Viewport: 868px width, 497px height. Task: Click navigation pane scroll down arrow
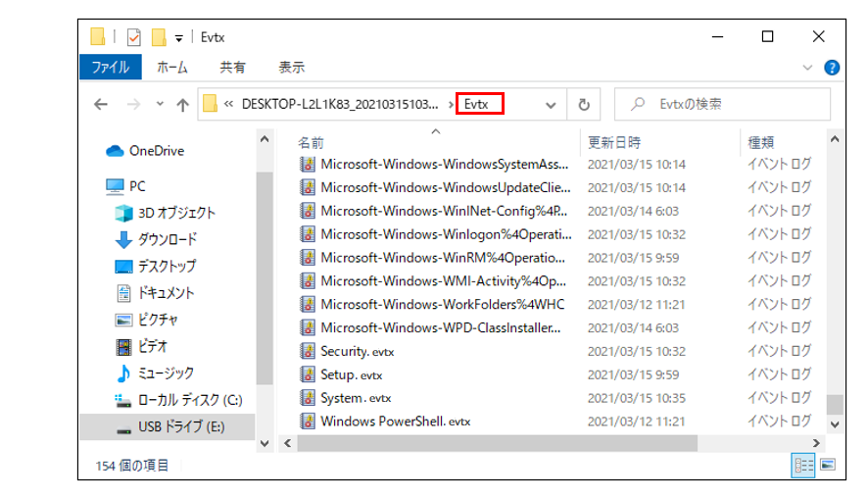coord(265,443)
